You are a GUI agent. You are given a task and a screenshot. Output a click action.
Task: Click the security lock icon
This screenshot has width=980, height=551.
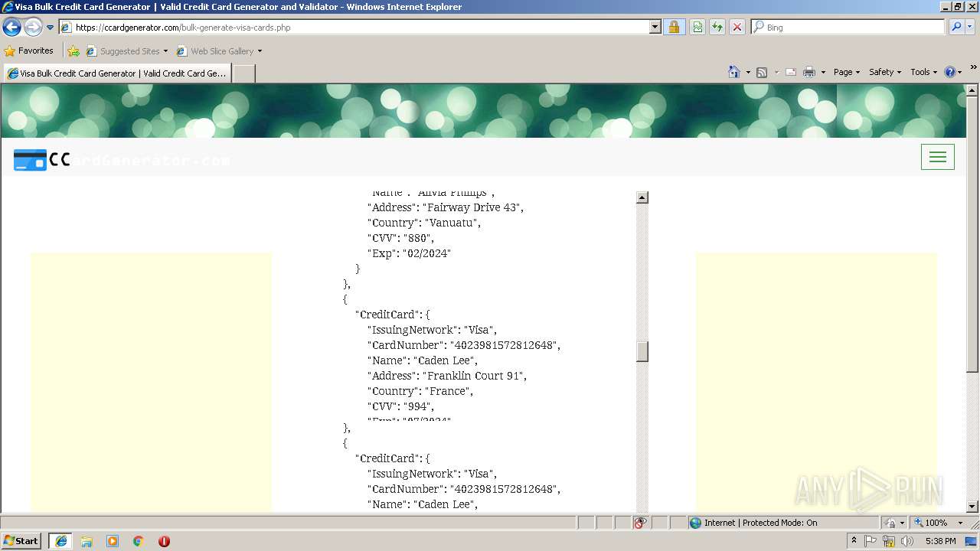pyautogui.click(x=674, y=28)
